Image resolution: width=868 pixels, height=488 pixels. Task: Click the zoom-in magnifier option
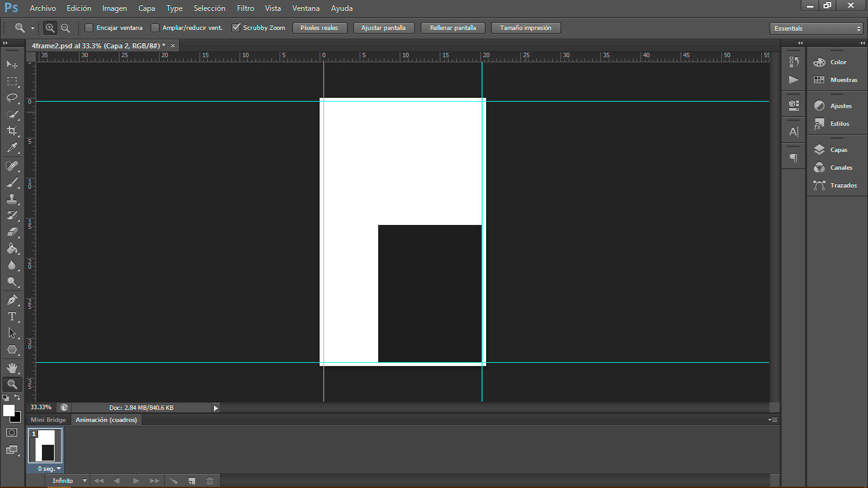point(50,28)
